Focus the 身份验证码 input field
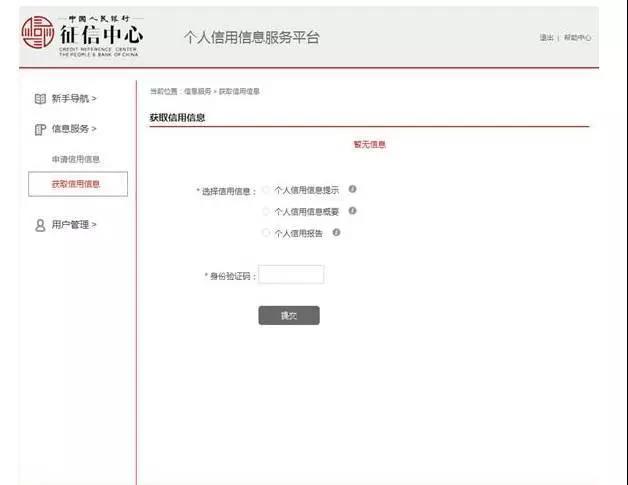The width and height of the screenshot is (628, 485). [x=291, y=275]
